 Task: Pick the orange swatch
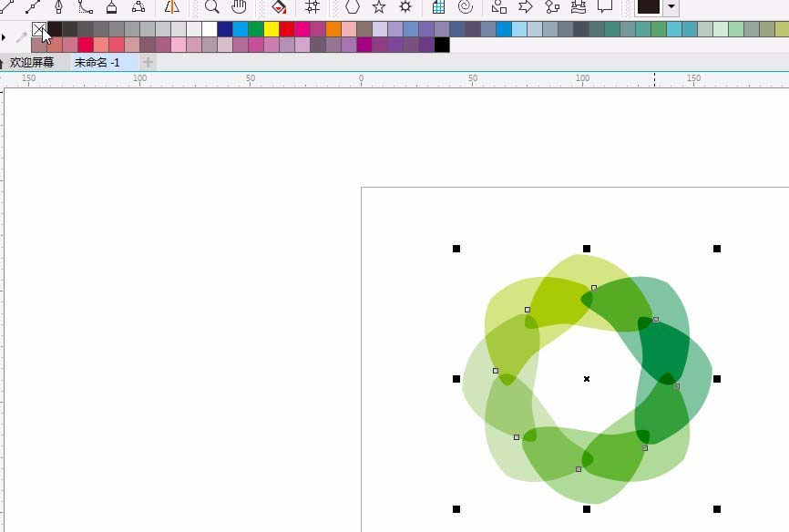[333, 29]
